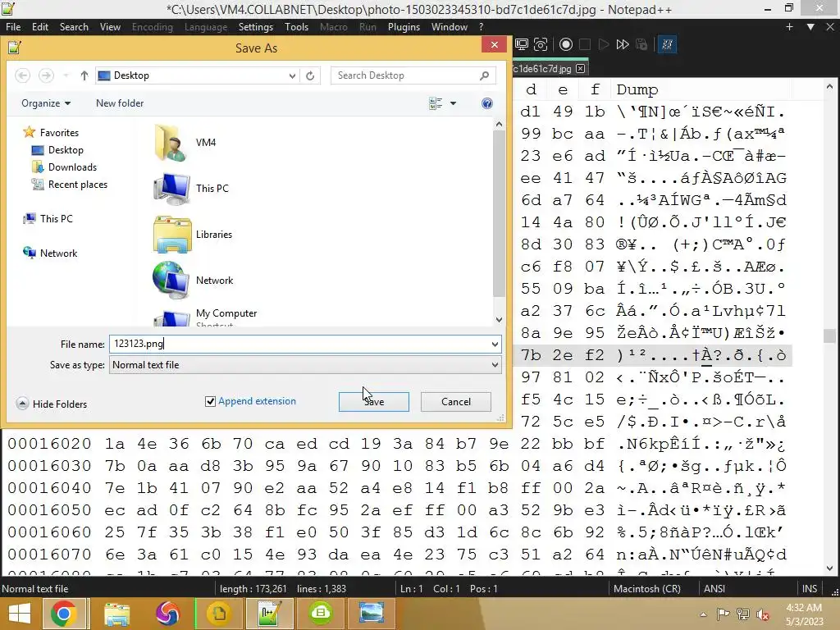Toggle the Append extension checkbox

210,401
